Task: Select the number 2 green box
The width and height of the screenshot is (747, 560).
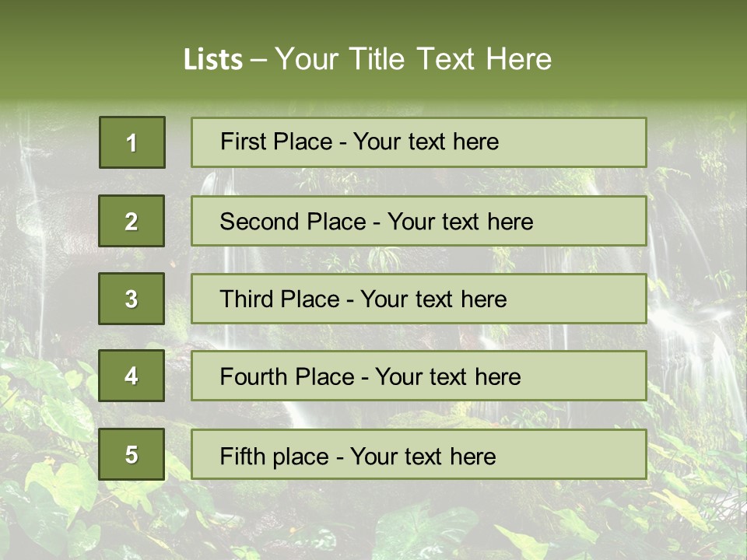Action: click(x=132, y=221)
